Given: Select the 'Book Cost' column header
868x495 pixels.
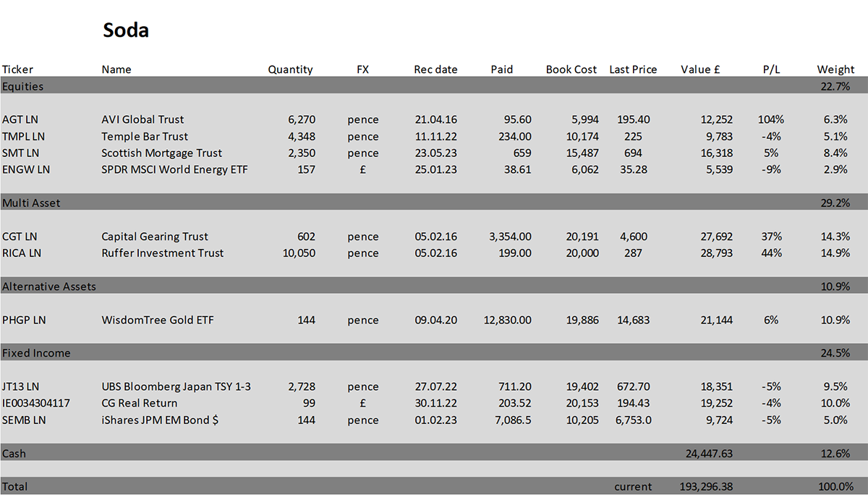Looking at the screenshot, I should (571, 69).
